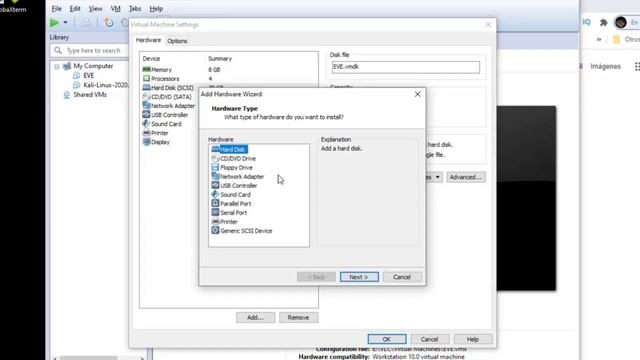Screen dimensions: 640x360
Task: Select Network Adapter in the settings device list
Action: click(169, 105)
